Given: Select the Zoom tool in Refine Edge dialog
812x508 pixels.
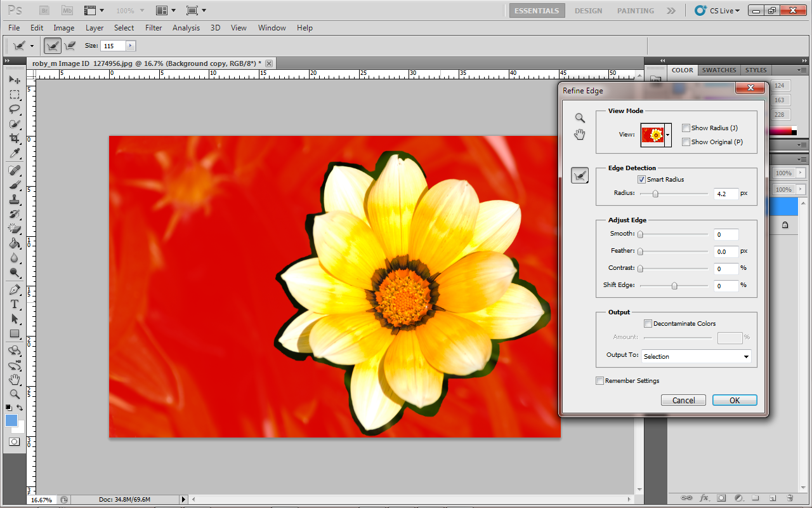Looking at the screenshot, I should click(x=580, y=118).
